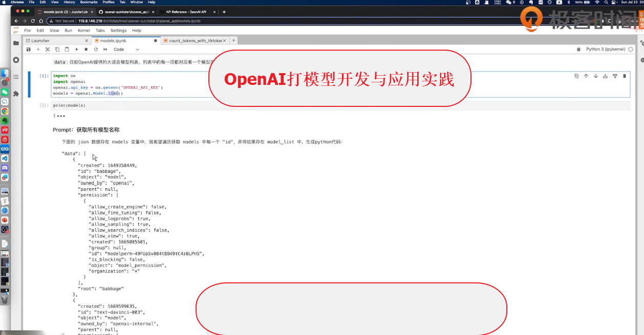The image size is (644, 335).
Task: Click the kernel status circle indicator
Action: [x=631, y=50]
